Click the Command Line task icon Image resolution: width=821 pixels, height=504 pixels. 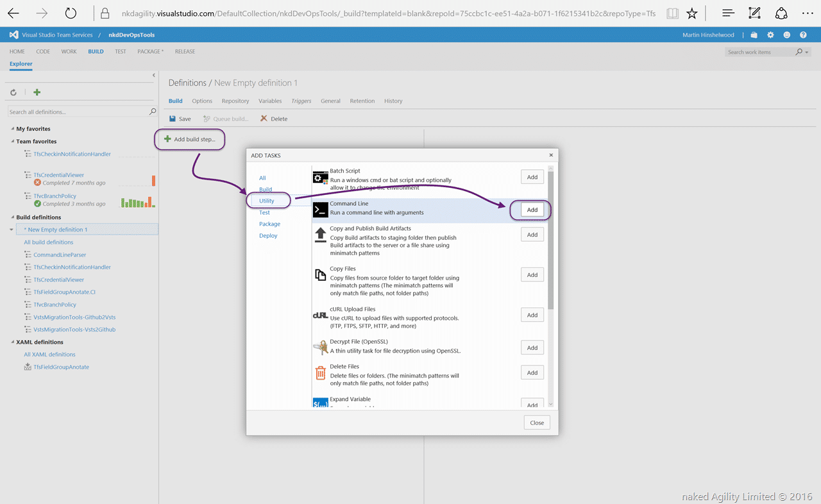(321, 210)
